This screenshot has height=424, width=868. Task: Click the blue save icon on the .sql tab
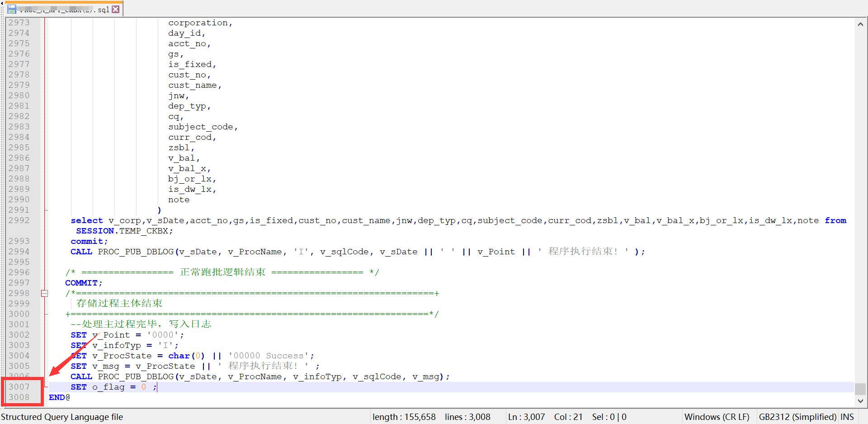12,9
